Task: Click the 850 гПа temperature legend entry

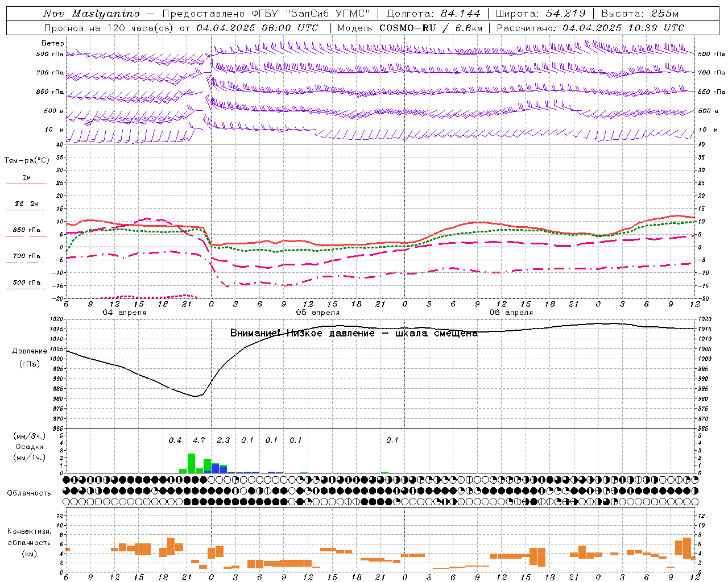Action: (26, 230)
